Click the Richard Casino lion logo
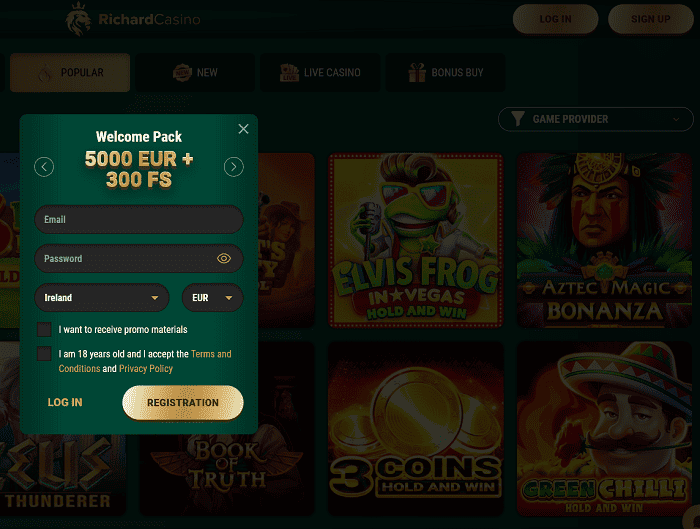This screenshot has width=700, height=529. click(79, 19)
